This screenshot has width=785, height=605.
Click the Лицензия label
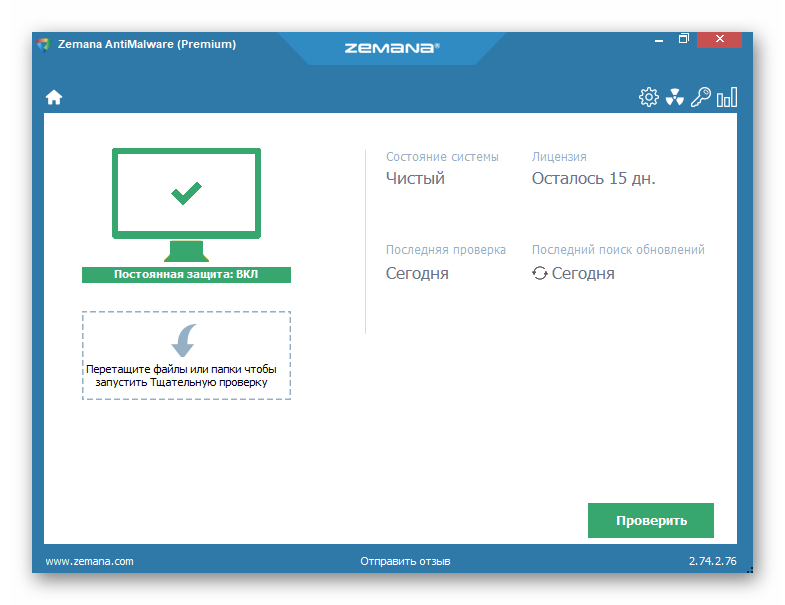pyautogui.click(x=559, y=157)
